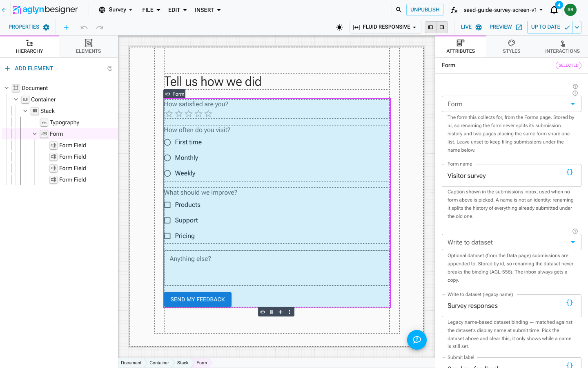Open the INSERT menu

(x=208, y=10)
